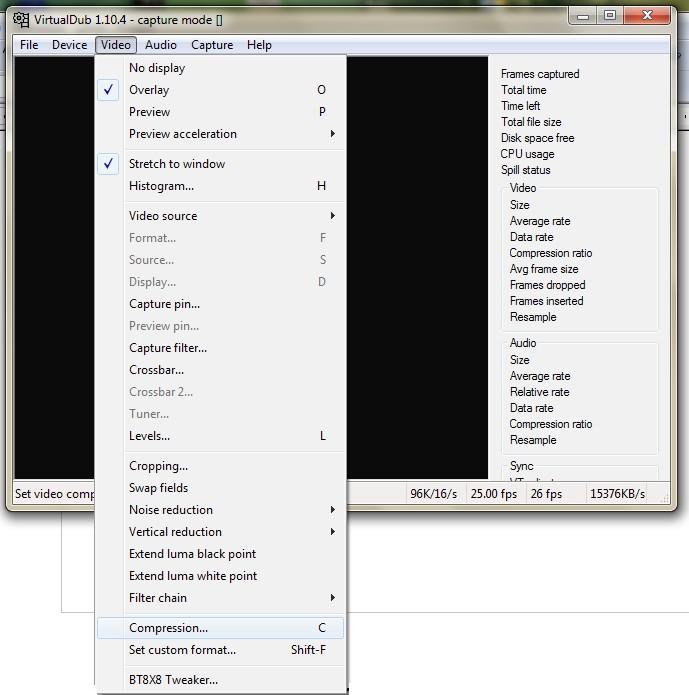
Task: Uncheck the Overlay display mode
Action: 220,90
